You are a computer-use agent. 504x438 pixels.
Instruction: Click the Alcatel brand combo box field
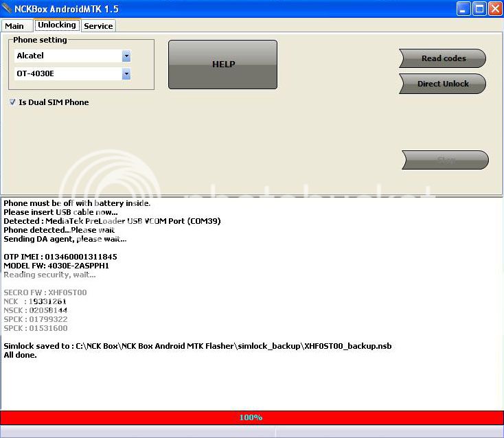[x=67, y=56]
